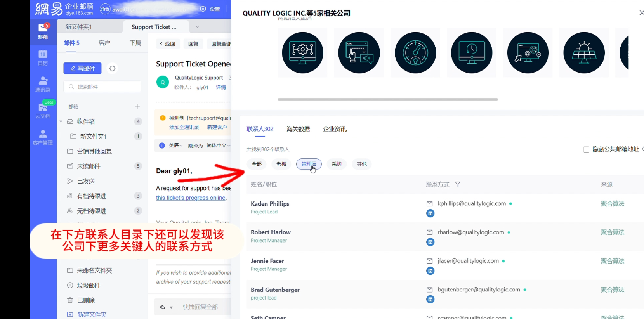
Task: Filter contacts by 其他
Action: coord(362,164)
